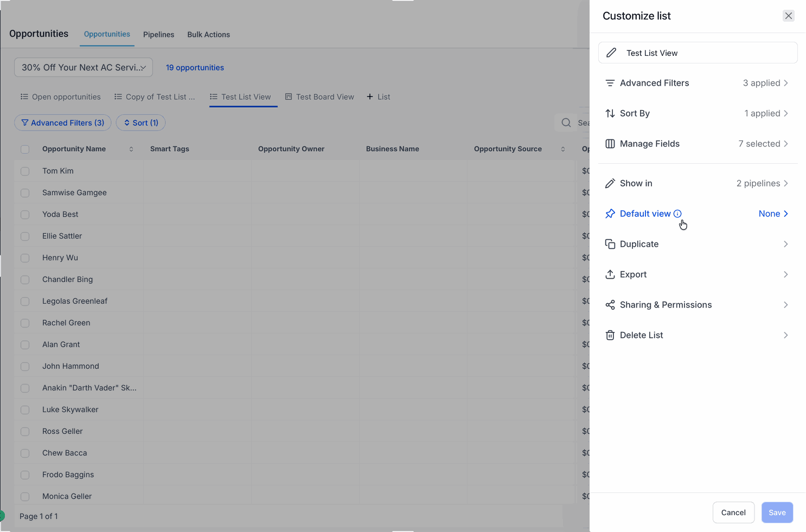
Task: Open the Anakin "Darth Vader" Sk... opportunity
Action: point(89,388)
